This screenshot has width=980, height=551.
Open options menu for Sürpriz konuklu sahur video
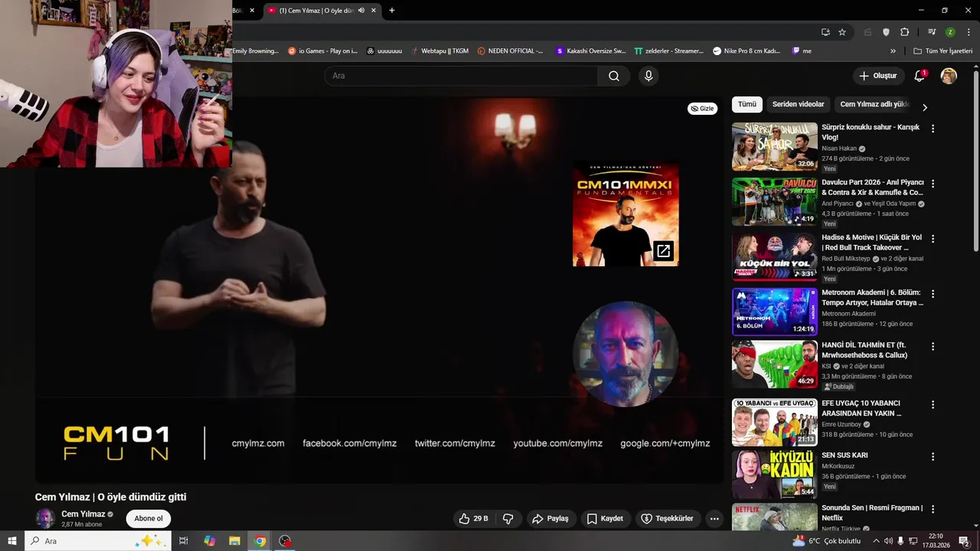point(933,129)
